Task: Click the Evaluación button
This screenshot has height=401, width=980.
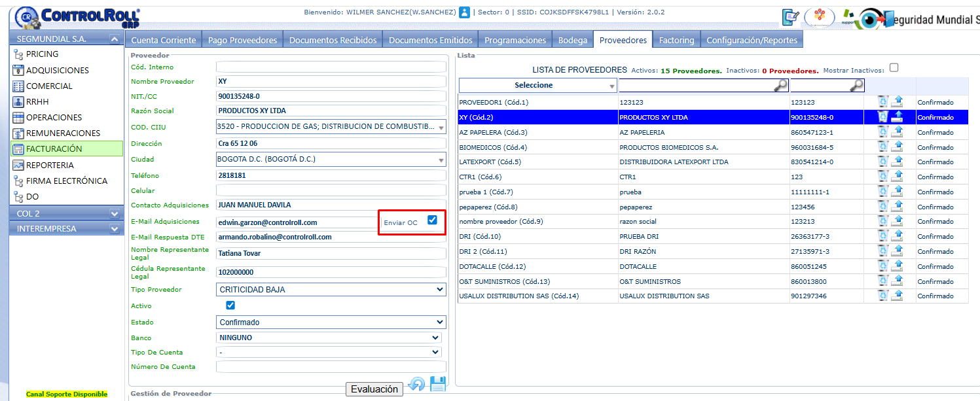Action: pos(374,389)
